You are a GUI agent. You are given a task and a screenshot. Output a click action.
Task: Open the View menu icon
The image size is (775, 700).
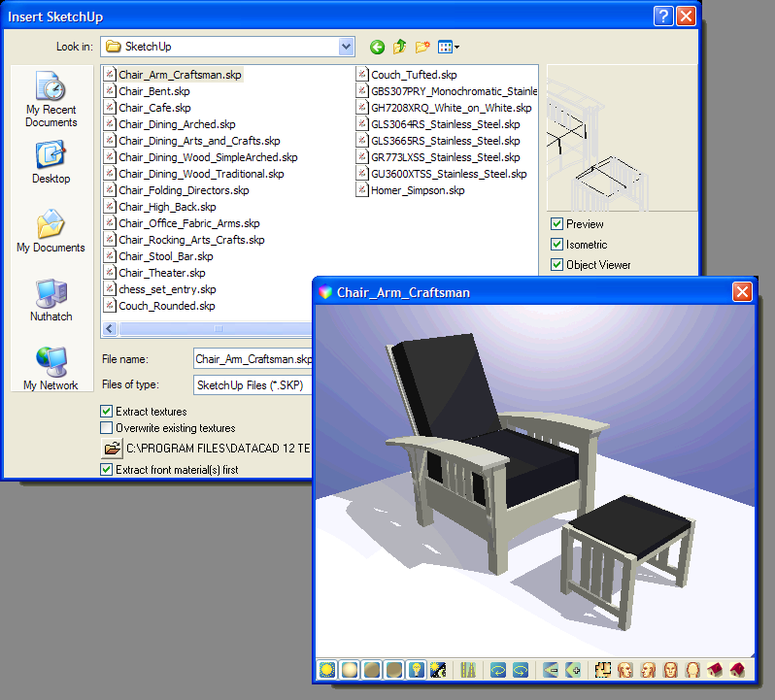(x=449, y=47)
